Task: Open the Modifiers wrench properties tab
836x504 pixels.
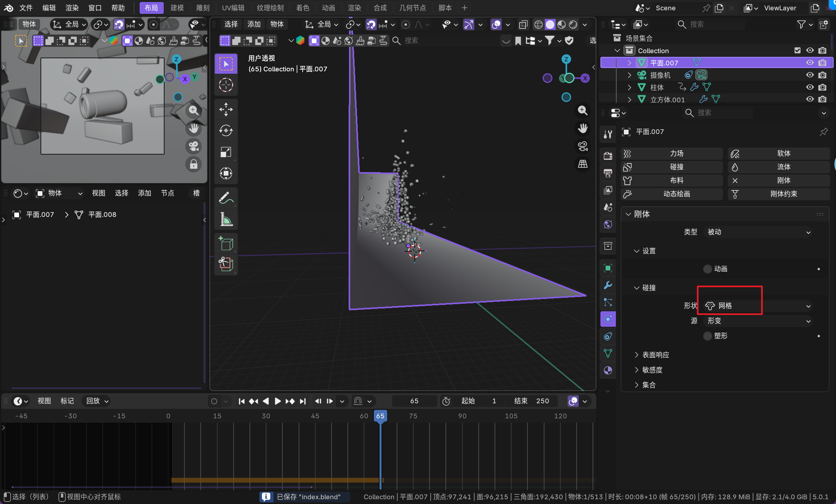Action: (608, 285)
